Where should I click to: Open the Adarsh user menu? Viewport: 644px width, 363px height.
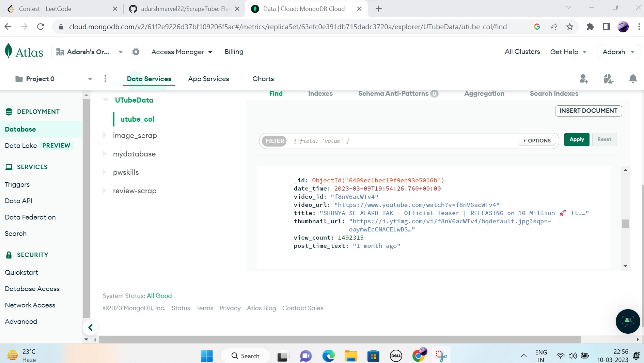pyautogui.click(x=618, y=52)
